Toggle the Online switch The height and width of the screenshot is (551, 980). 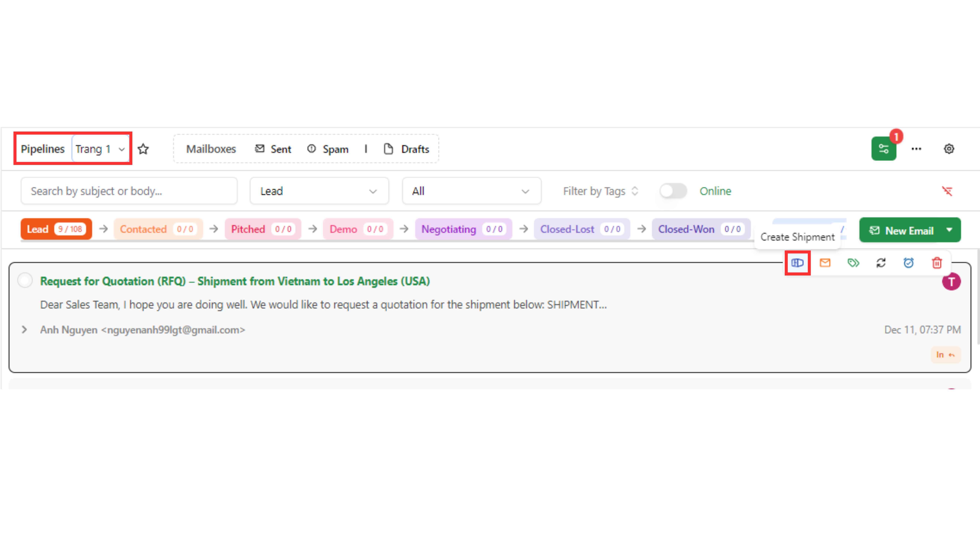click(673, 191)
